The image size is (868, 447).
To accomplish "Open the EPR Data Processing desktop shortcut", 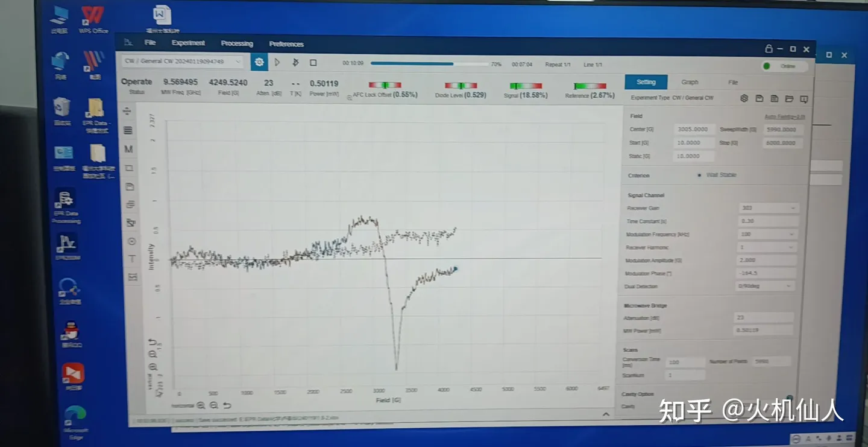I will [x=65, y=206].
